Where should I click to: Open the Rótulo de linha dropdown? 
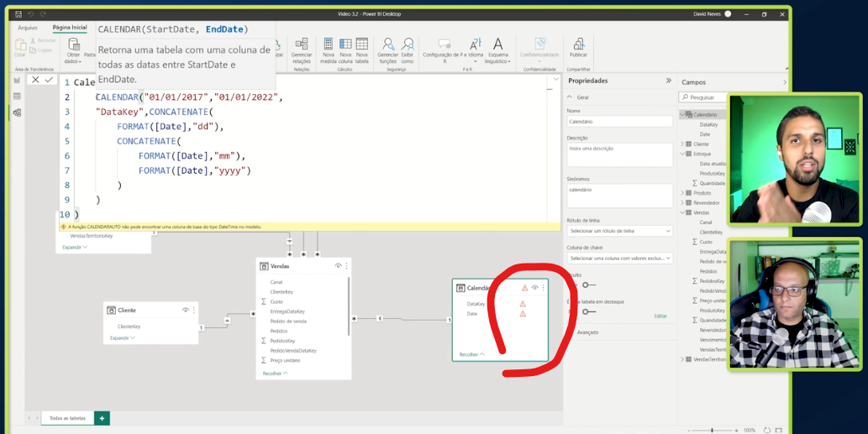620,231
